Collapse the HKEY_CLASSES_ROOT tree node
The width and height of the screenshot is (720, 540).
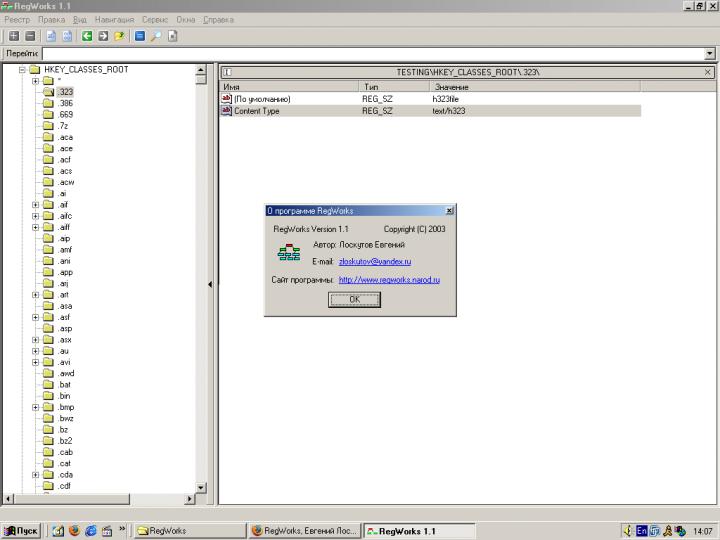pyautogui.click(x=22, y=70)
